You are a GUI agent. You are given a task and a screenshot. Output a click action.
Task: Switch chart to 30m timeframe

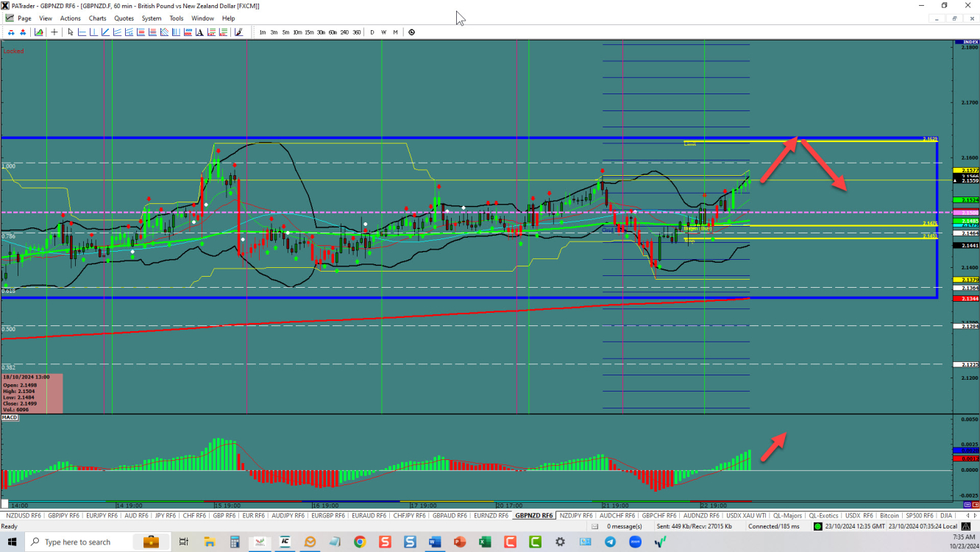[x=321, y=32]
